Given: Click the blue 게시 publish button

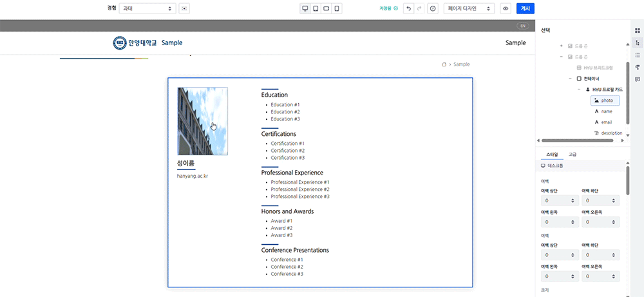Looking at the screenshot, I should (x=525, y=9).
